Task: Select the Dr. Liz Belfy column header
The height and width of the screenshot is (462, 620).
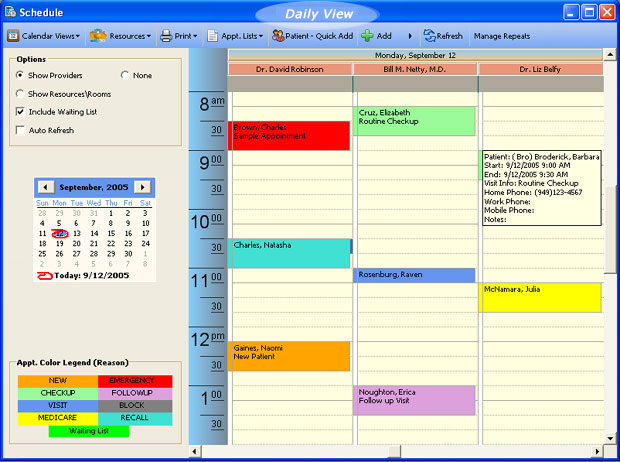Action: [x=540, y=70]
